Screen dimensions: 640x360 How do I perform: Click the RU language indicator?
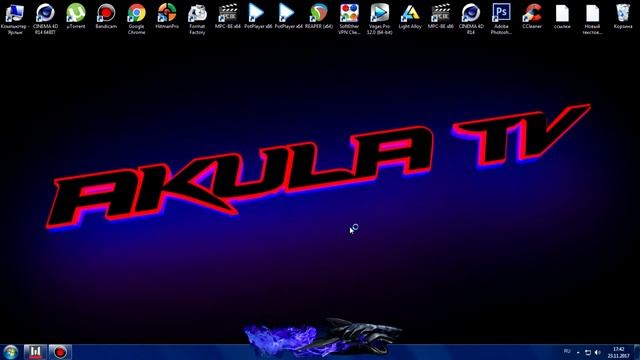tap(567, 351)
